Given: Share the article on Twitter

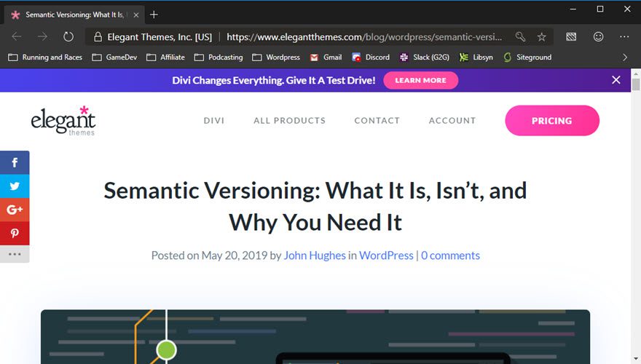Looking at the screenshot, I should pos(15,186).
